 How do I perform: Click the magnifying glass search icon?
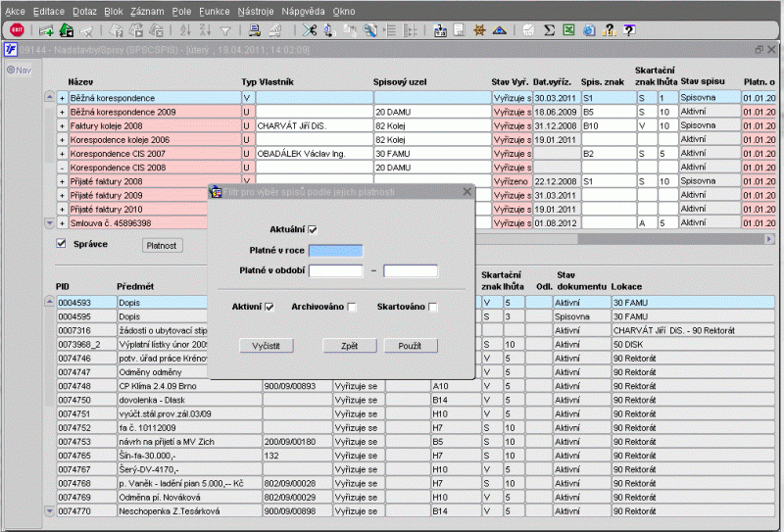(x=370, y=31)
